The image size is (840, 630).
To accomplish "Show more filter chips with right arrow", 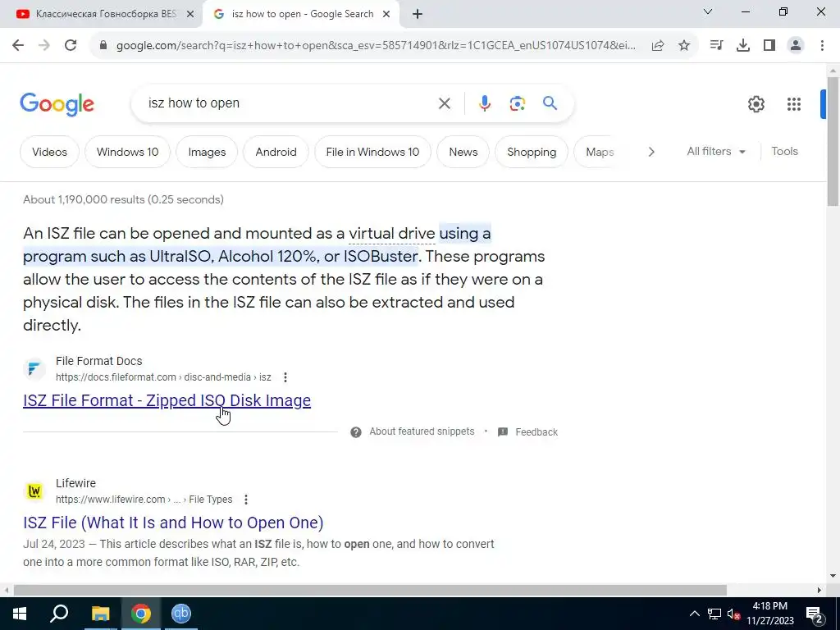I will click(x=651, y=152).
